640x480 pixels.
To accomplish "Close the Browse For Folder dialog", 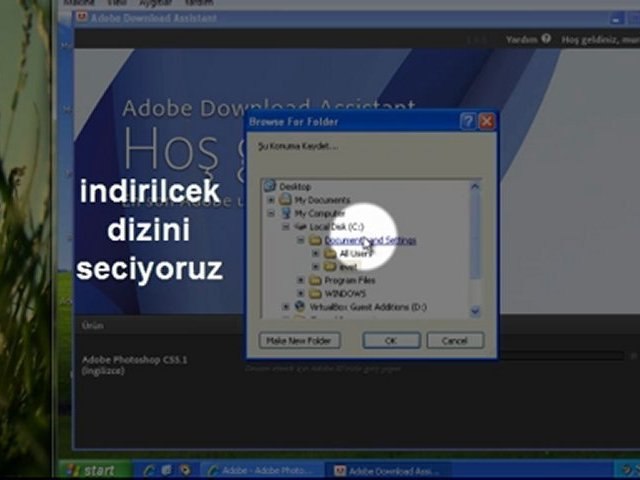I will [x=487, y=121].
